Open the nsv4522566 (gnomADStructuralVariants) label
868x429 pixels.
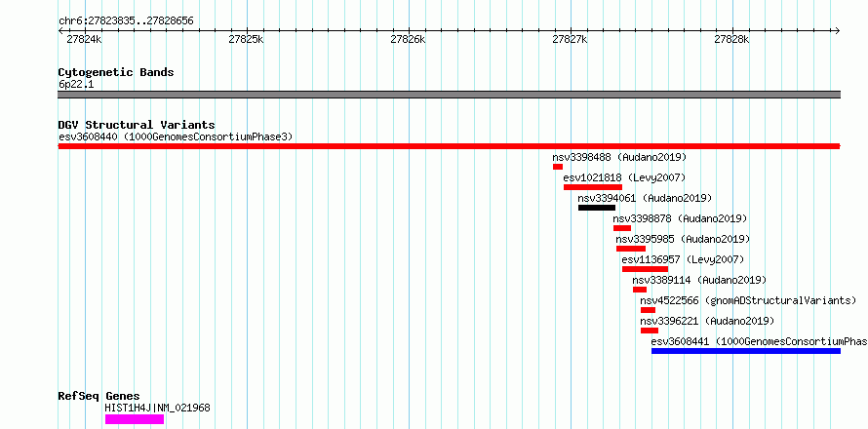[748, 300]
